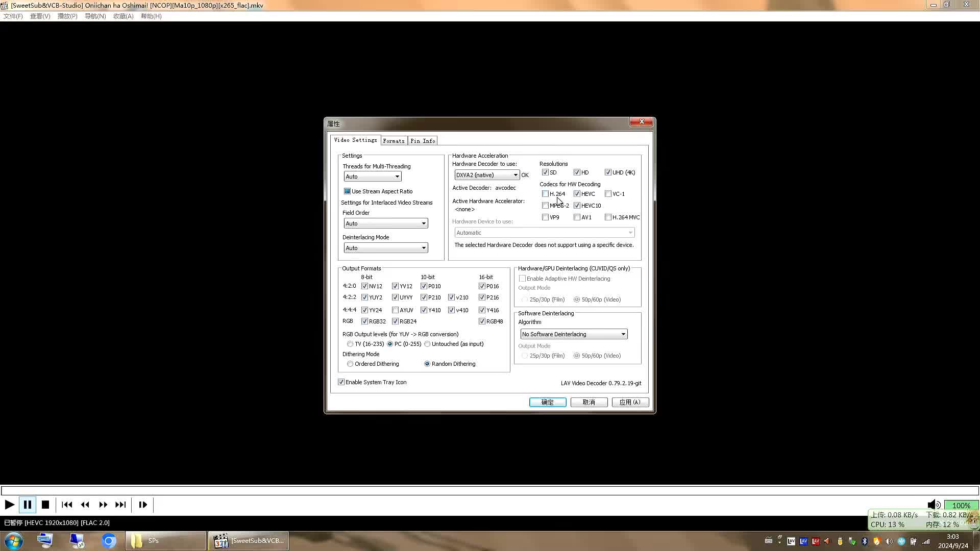980x551 pixels.
Task: Click the volume level slider
Action: coord(962,505)
